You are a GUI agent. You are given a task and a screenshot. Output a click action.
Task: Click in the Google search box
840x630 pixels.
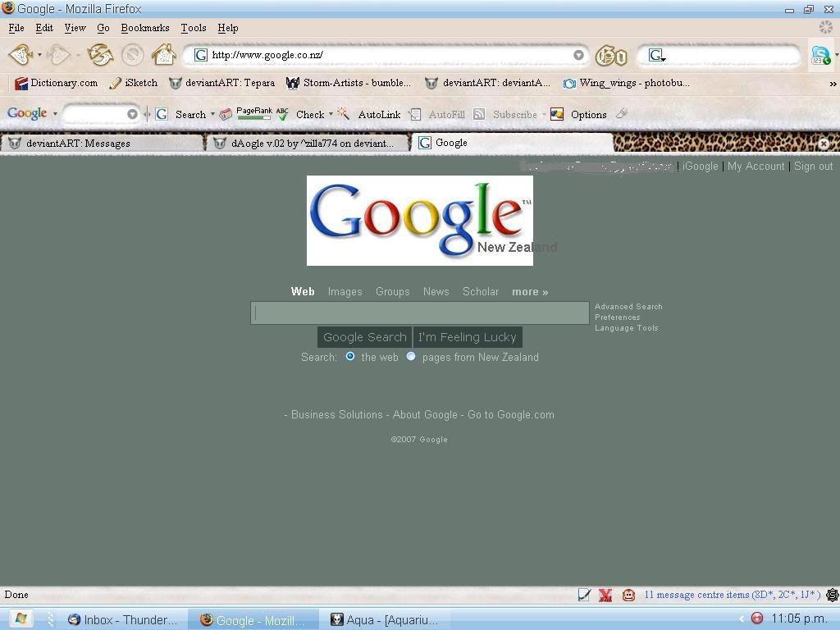[419, 313]
